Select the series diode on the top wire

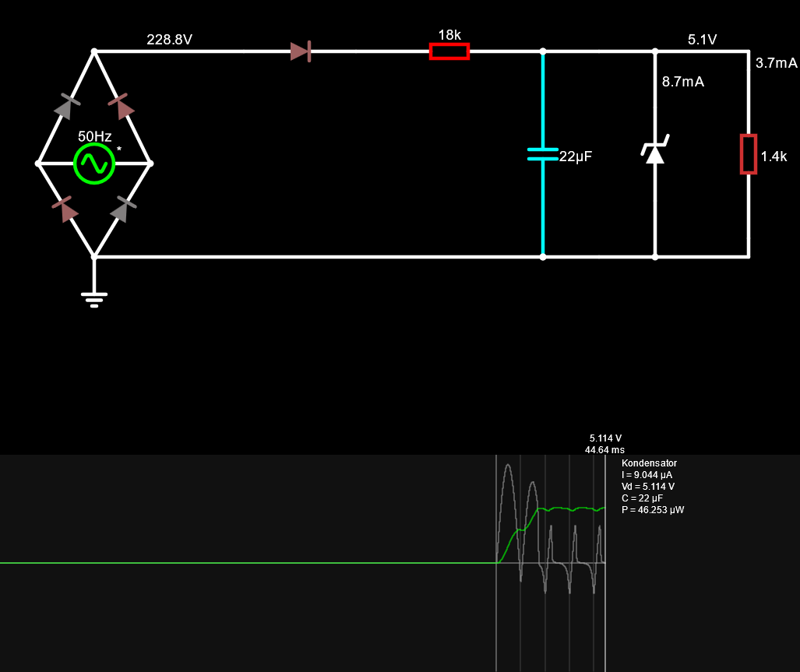pos(301,51)
